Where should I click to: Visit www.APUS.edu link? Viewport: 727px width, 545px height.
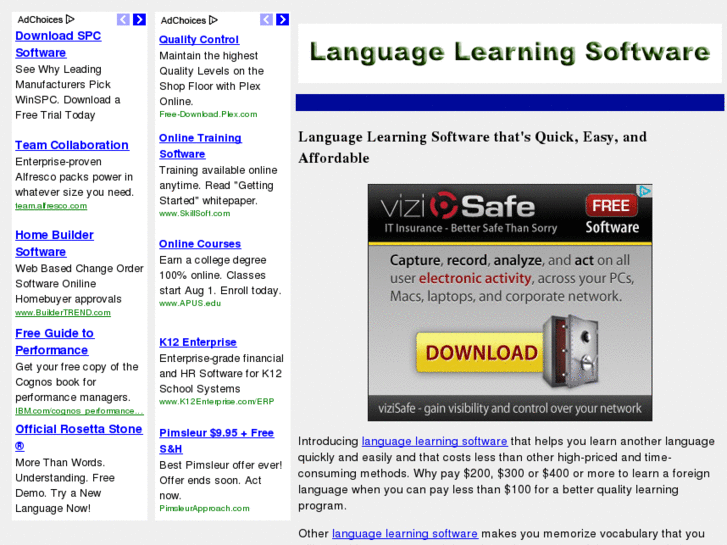[x=190, y=303]
